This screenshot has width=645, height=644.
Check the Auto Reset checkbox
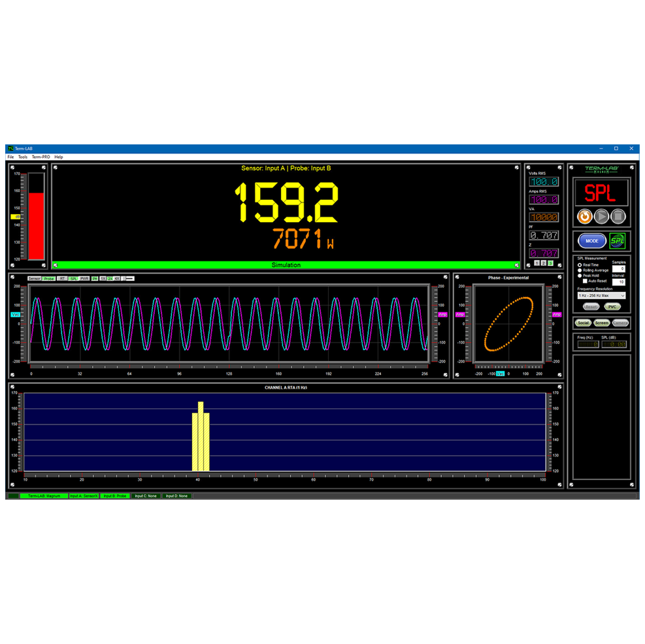585,281
